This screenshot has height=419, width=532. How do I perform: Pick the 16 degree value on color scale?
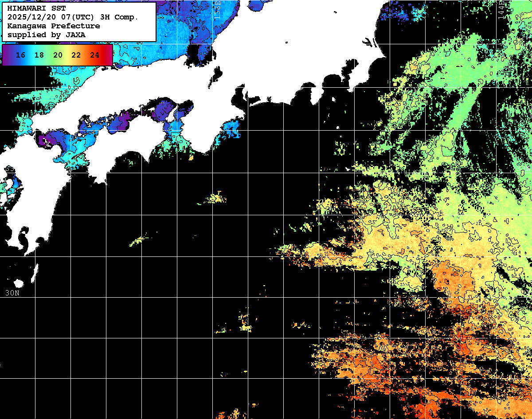[20, 55]
